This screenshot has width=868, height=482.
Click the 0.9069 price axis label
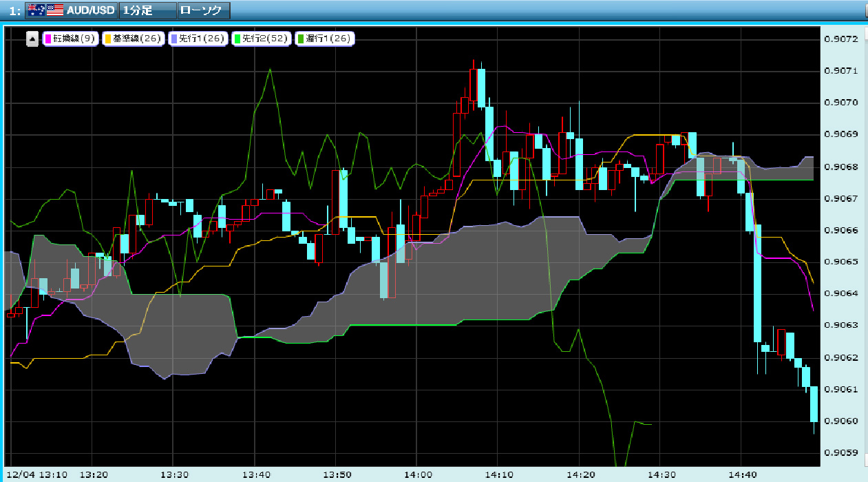(x=841, y=134)
